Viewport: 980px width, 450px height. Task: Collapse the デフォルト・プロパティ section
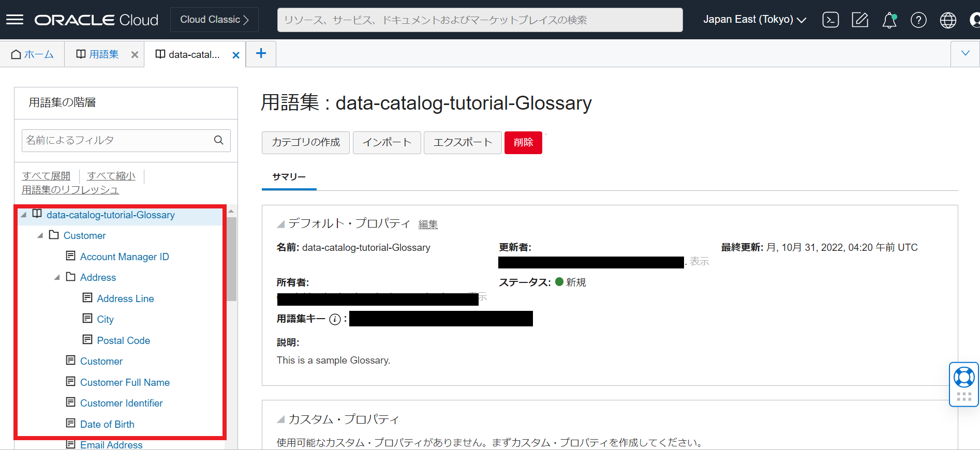280,224
